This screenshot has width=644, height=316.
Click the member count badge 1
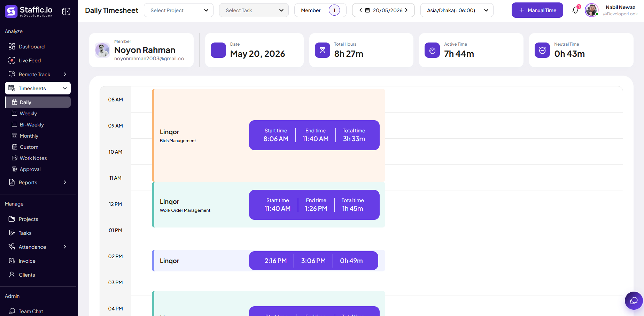(334, 10)
